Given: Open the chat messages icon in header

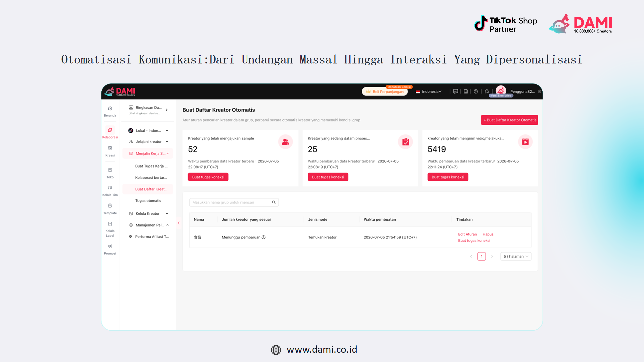Looking at the screenshot, I should 455,92.
